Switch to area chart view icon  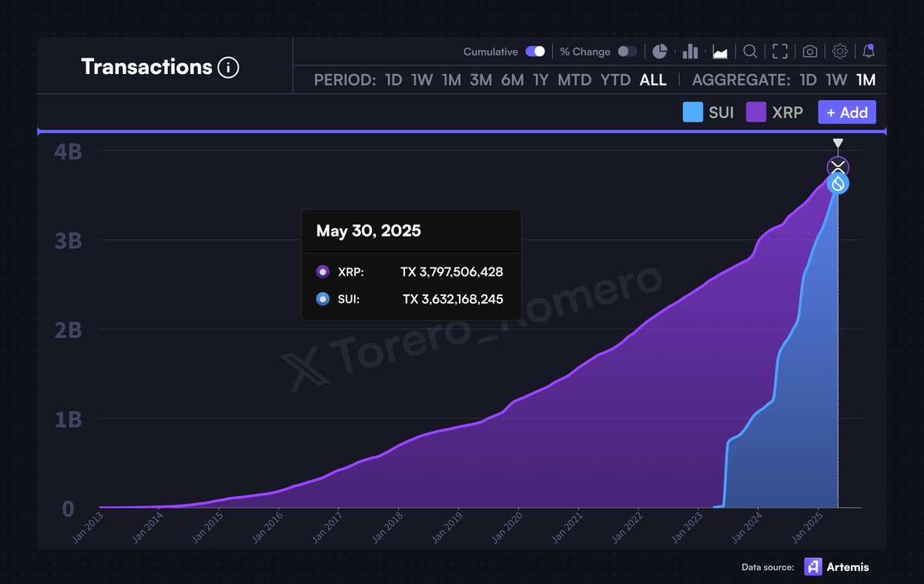coord(719,51)
